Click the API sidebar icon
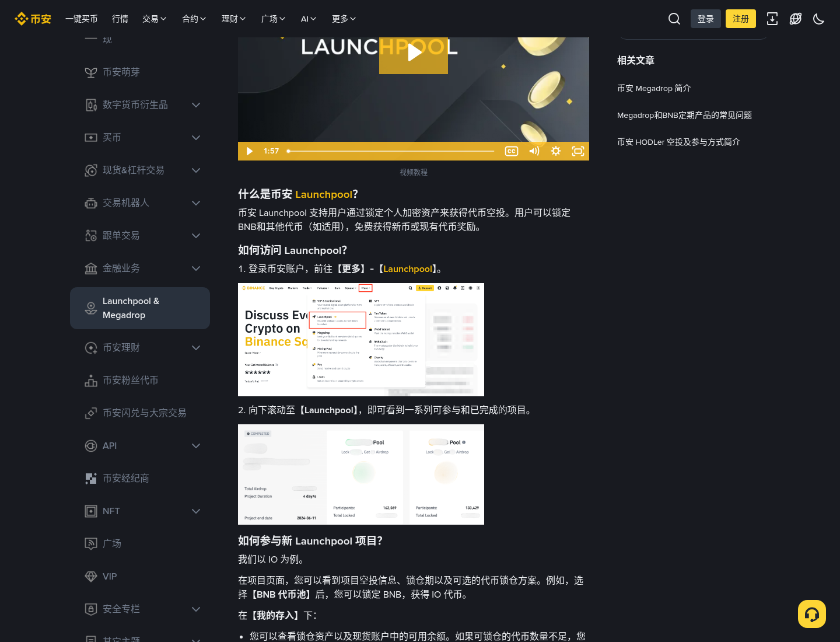The height and width of the screenshot is (642, 840). (x=91, y=446)
